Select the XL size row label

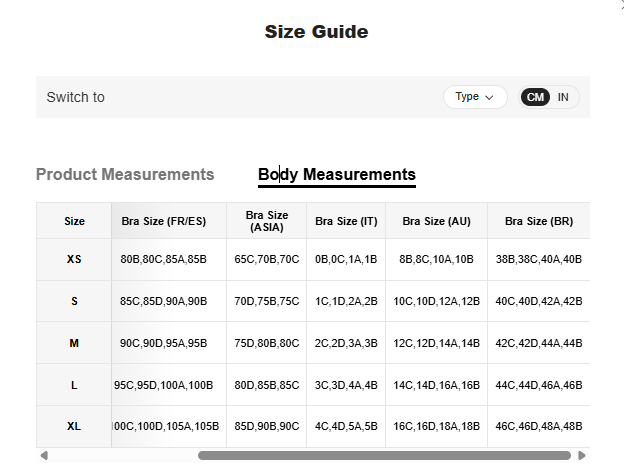(x=74, y=426)
